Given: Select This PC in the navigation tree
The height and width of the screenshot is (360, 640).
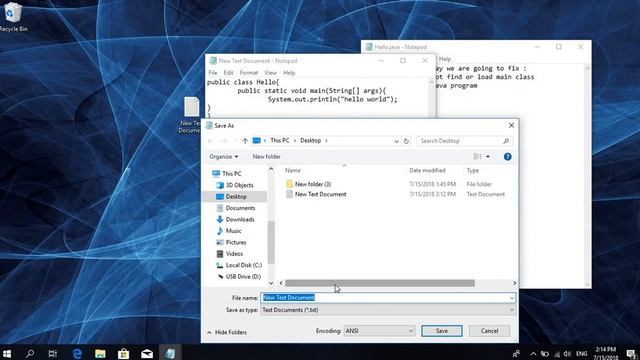Looking at the screenshot, I should pos(231,173).
